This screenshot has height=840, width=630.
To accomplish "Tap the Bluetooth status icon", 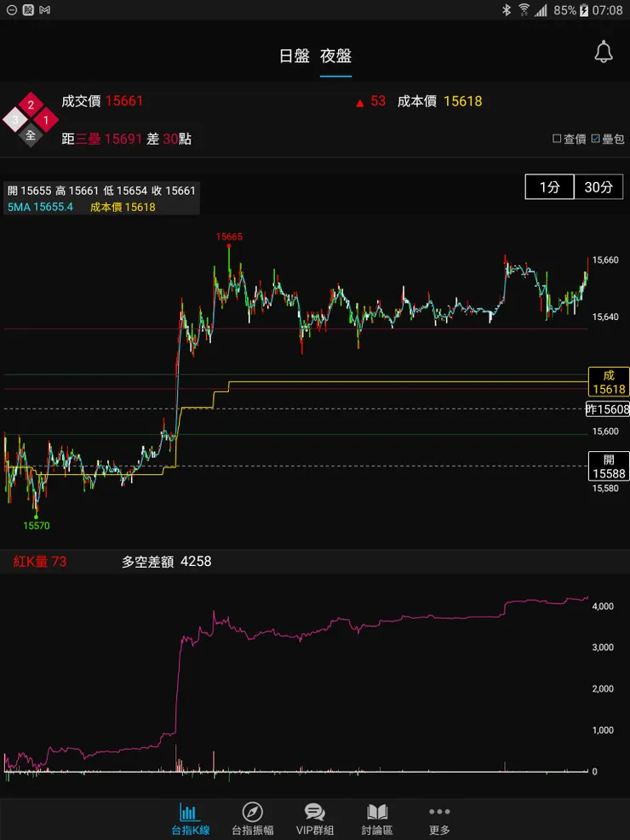I will coord(507,9).
